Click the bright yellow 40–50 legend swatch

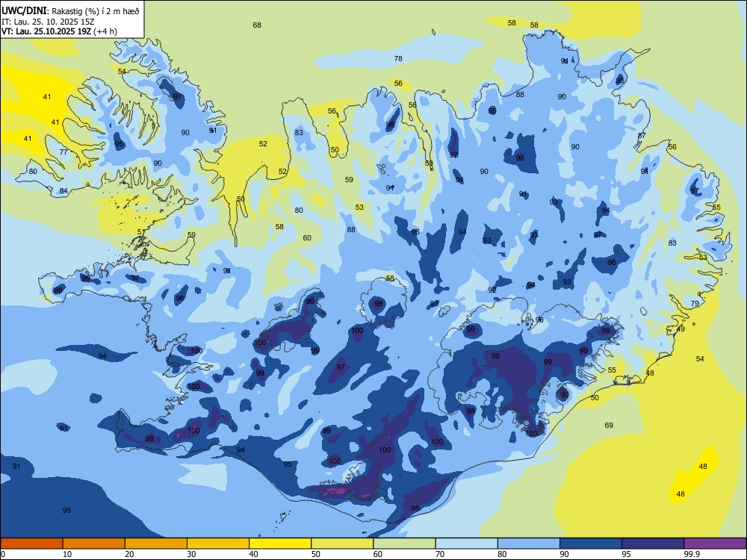click(280, 544)
